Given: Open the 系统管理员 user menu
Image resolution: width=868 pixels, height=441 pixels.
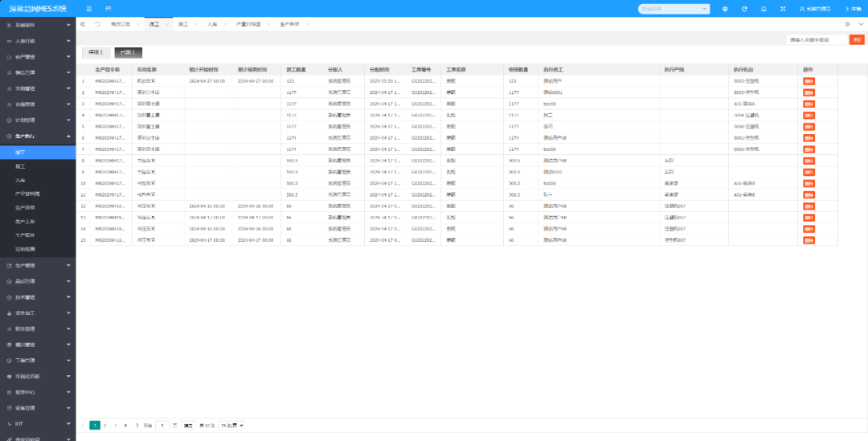Looking at the screenshot, I should point(816,9).
